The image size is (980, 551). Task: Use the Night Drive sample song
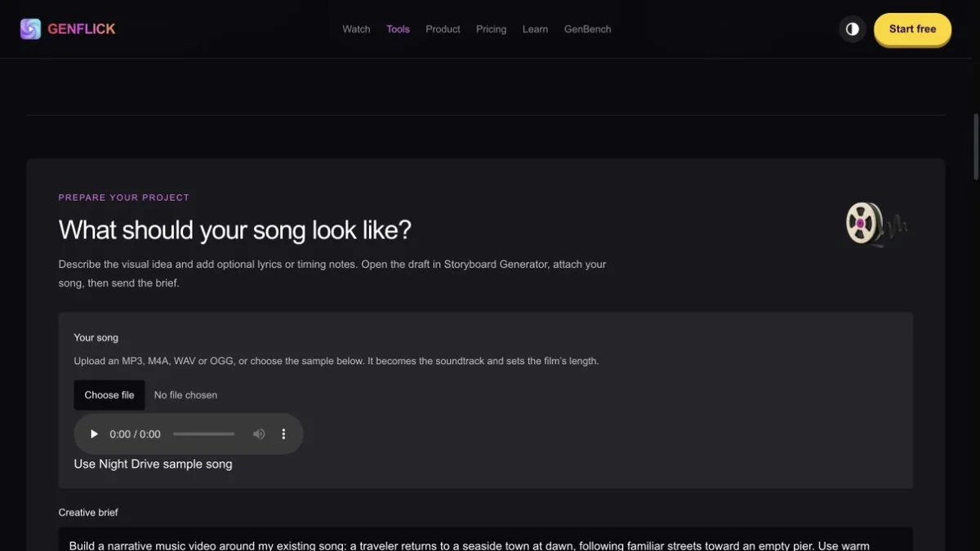(153, 464)
